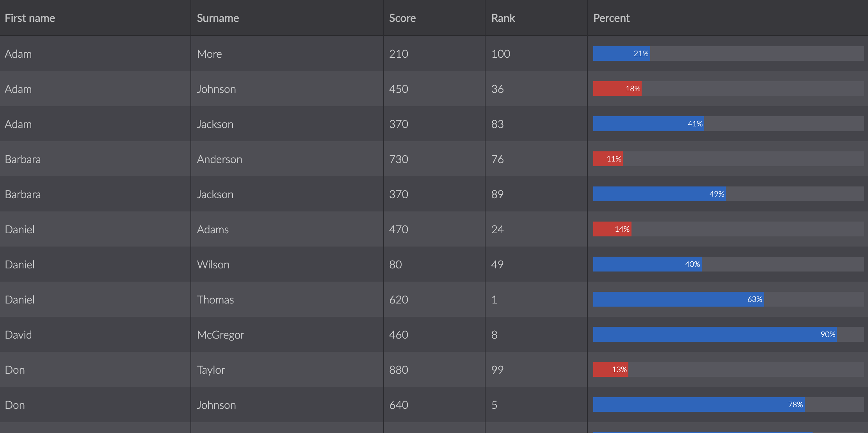The image size is (868, 433).
Task: Select the 78% percent bar
Action: pos(698,405)
